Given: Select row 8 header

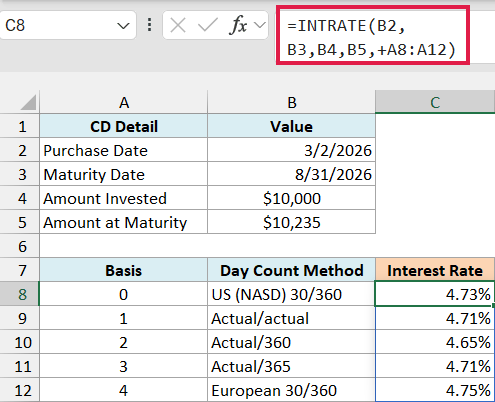Looking at the screenshot, I should [x=20, y=294].
